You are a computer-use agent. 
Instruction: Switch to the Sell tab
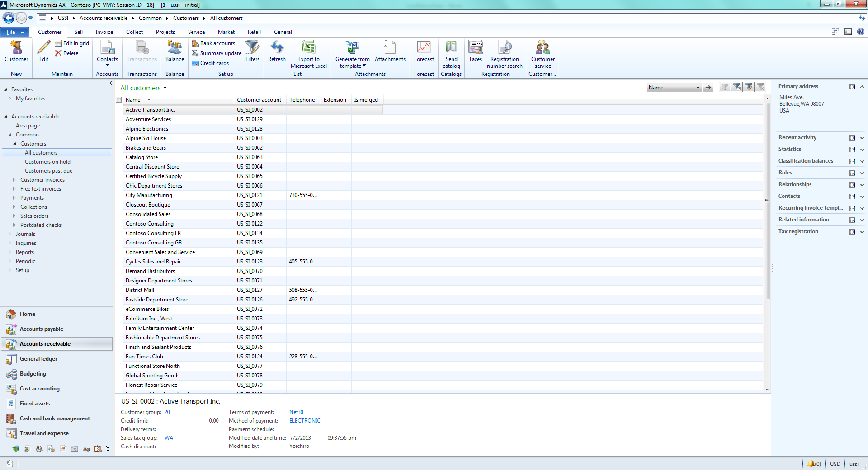79,32
